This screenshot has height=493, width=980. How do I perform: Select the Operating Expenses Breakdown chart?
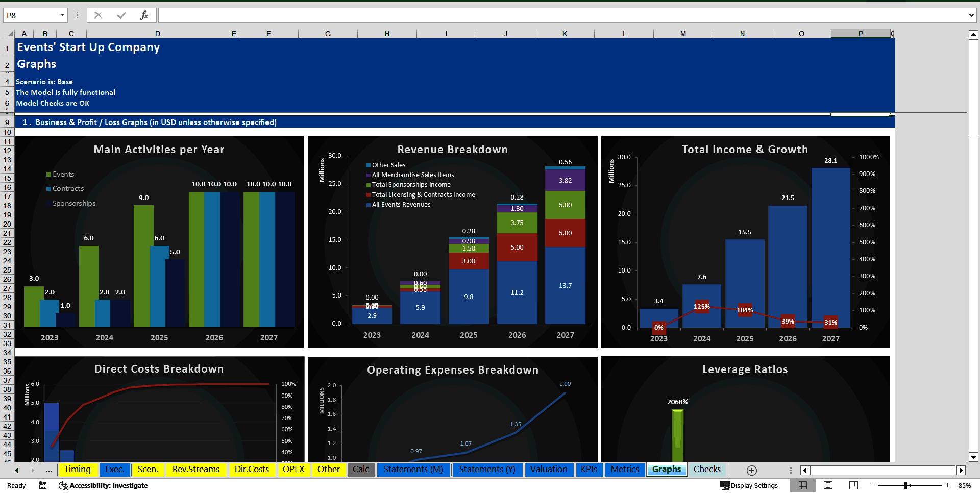pos(453,409)
